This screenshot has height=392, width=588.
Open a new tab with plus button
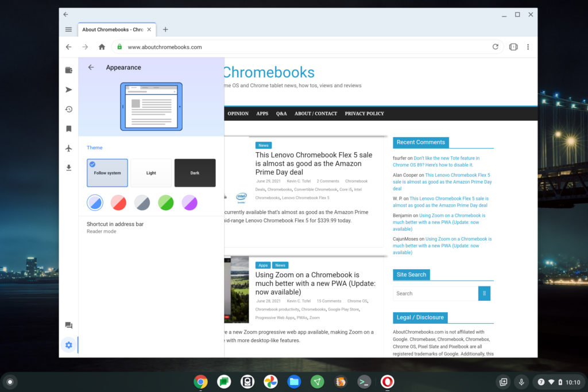pyautogui.click(x=165, y=29)
